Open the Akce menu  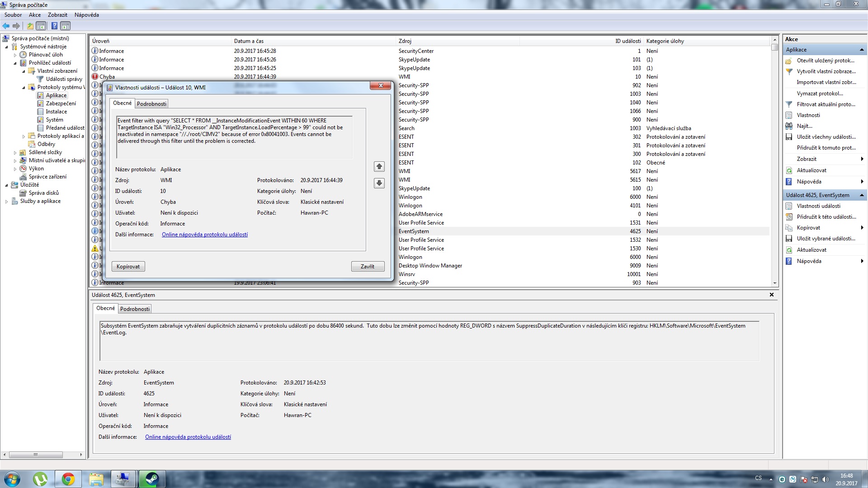pyautogui.click(x=35, y=15)
